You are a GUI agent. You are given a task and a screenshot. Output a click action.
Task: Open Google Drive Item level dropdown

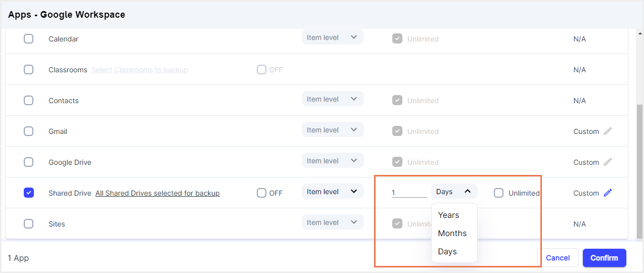point(332,161)
